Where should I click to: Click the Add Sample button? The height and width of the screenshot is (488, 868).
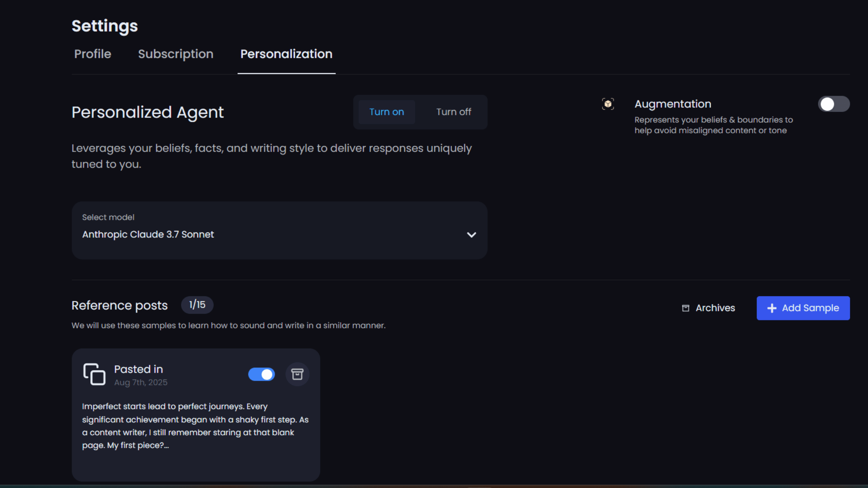803,308
